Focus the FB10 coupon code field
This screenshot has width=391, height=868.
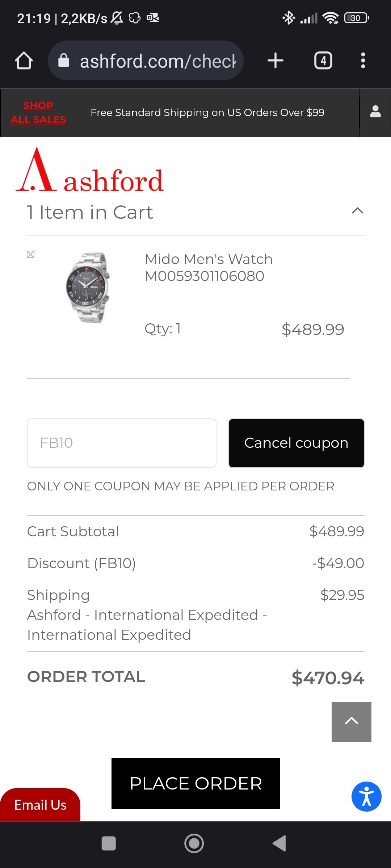coord(122,443)
